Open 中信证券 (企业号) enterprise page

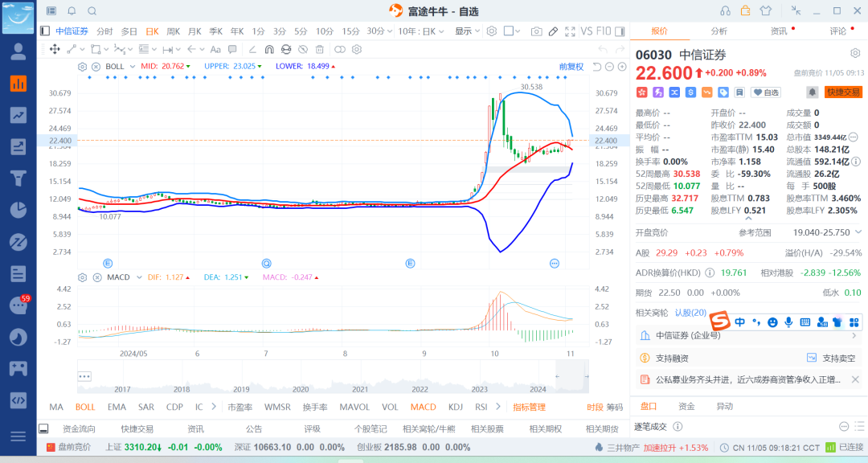tap(747, 336)
